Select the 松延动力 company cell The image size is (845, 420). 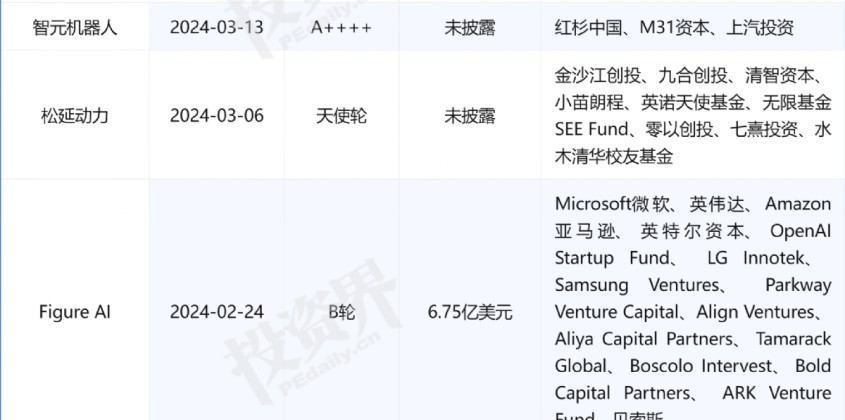[75, 115]
